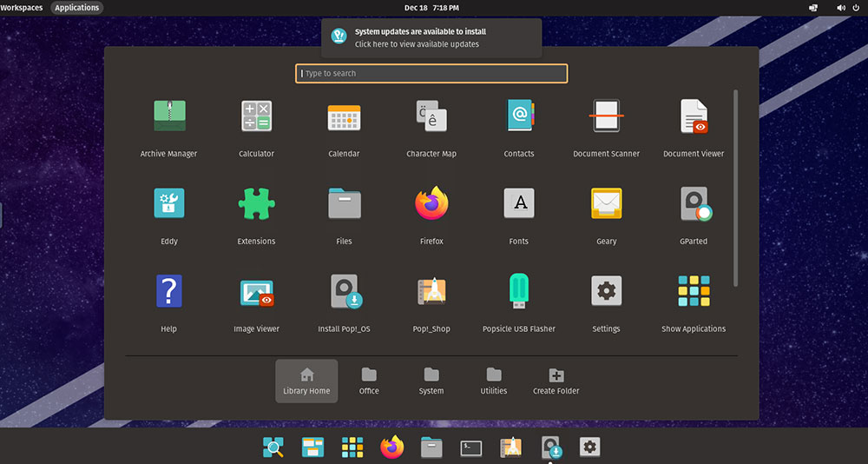Open Pop!_Shop from the app grid
The image size is (868, 464).
coord(431,290)
